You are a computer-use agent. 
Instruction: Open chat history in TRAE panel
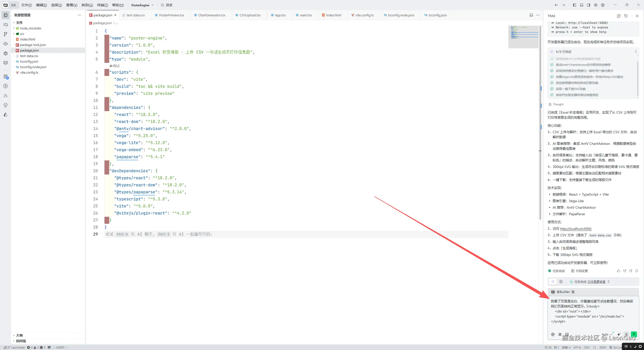tap(626, 16)
